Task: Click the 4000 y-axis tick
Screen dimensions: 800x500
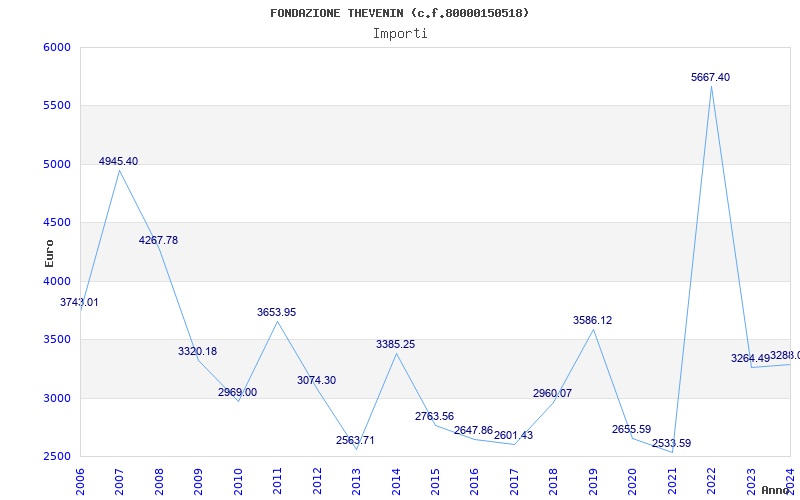Action: (x=57, y=281)
